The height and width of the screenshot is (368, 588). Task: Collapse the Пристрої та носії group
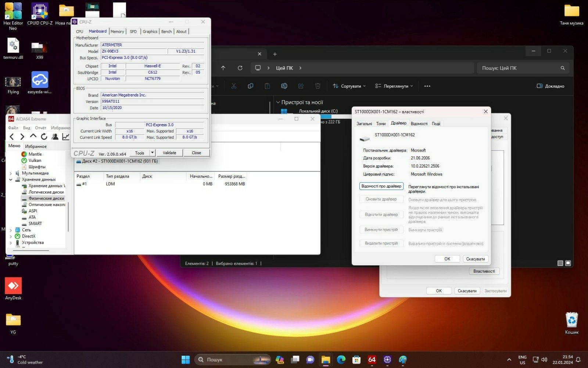click(278, 102)
